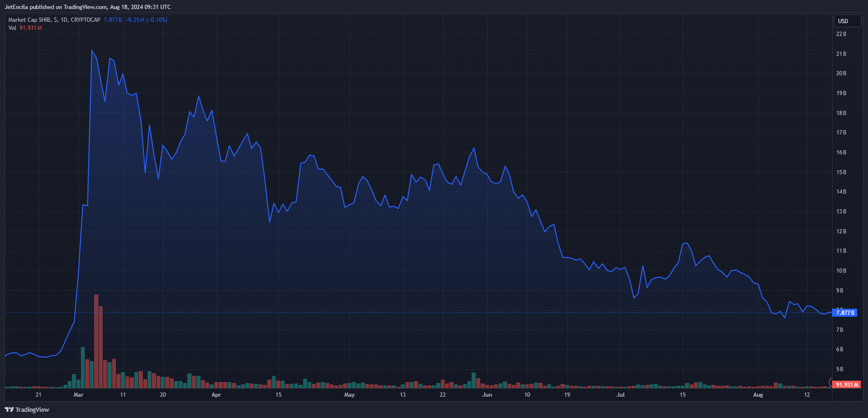
Task: Click the legend value 7.877 B
Action: click(113, 20)
